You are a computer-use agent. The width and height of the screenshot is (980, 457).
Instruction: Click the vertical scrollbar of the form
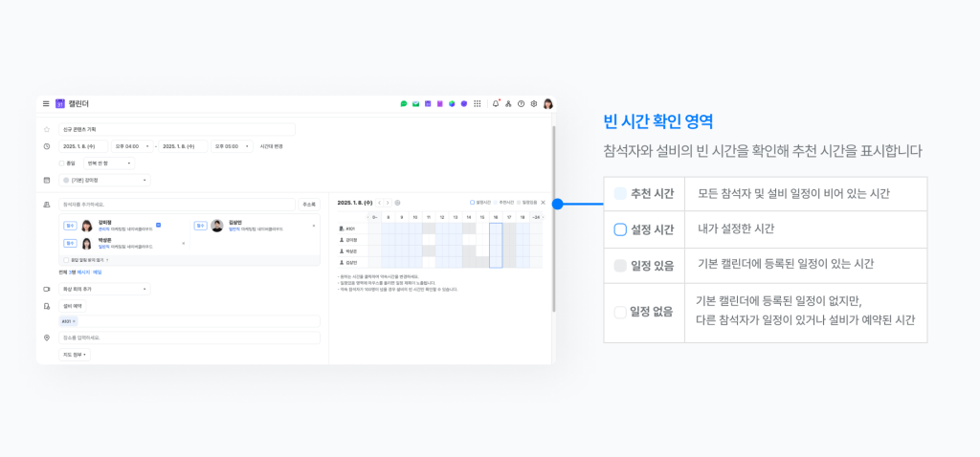(553, 219)
